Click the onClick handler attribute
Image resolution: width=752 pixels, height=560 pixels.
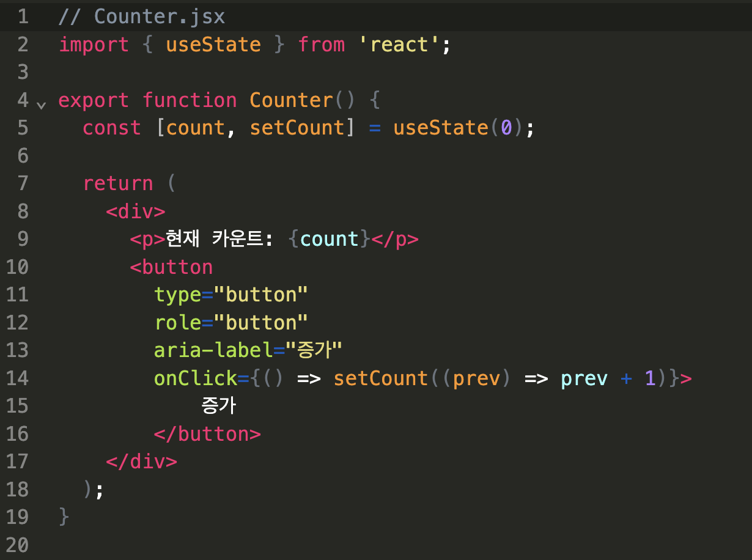tap(196, 378)
